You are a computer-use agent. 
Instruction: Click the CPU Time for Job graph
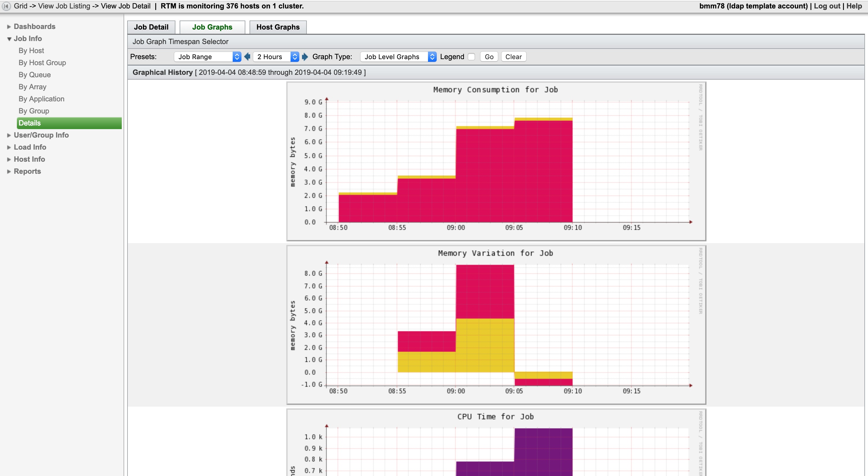click(x=496, y=443)
